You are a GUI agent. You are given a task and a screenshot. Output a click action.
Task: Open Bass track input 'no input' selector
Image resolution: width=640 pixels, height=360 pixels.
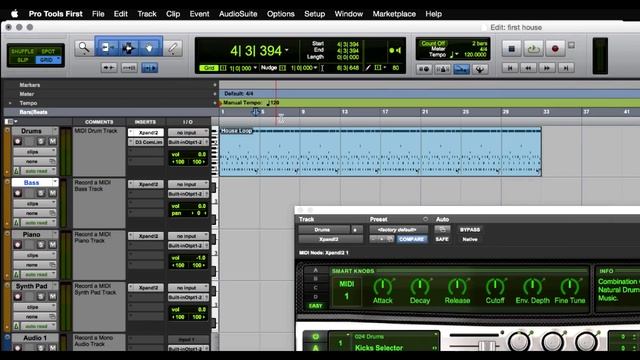point(188,184)
